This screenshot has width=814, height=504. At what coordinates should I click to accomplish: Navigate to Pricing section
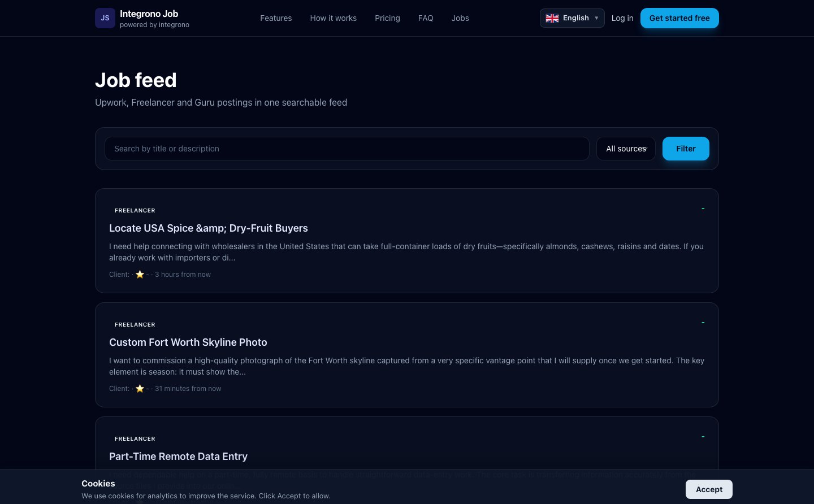coord(387,18)
